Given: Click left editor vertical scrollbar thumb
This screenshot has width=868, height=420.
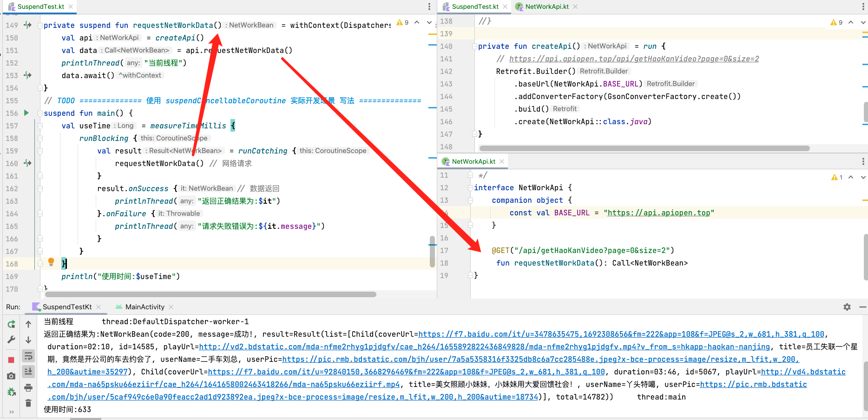Looking at the screenshot, I should [x=432, y=252].
